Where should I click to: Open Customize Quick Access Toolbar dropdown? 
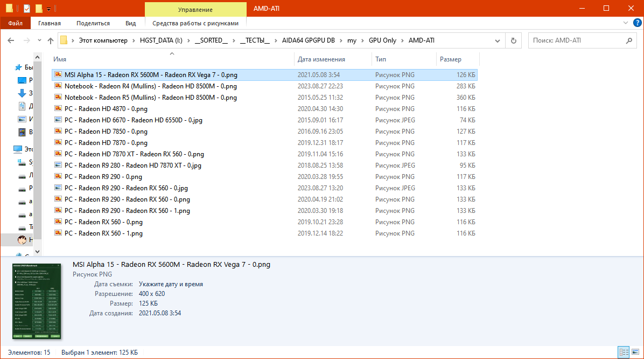[48, 9]
